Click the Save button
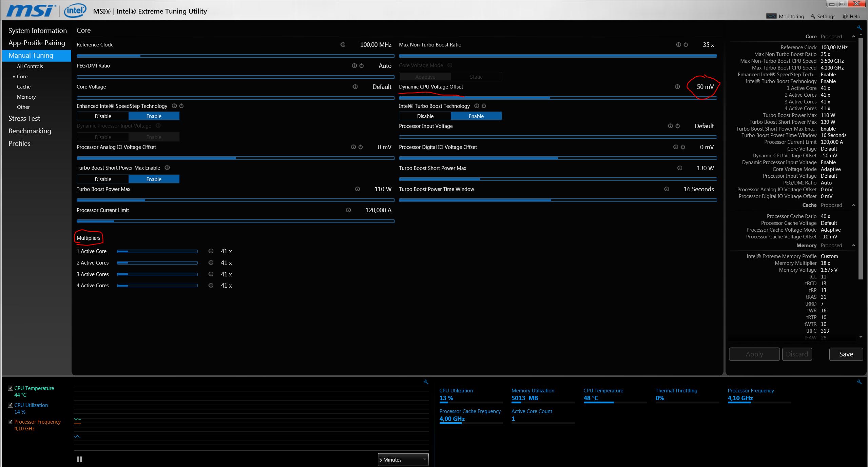 846,354
